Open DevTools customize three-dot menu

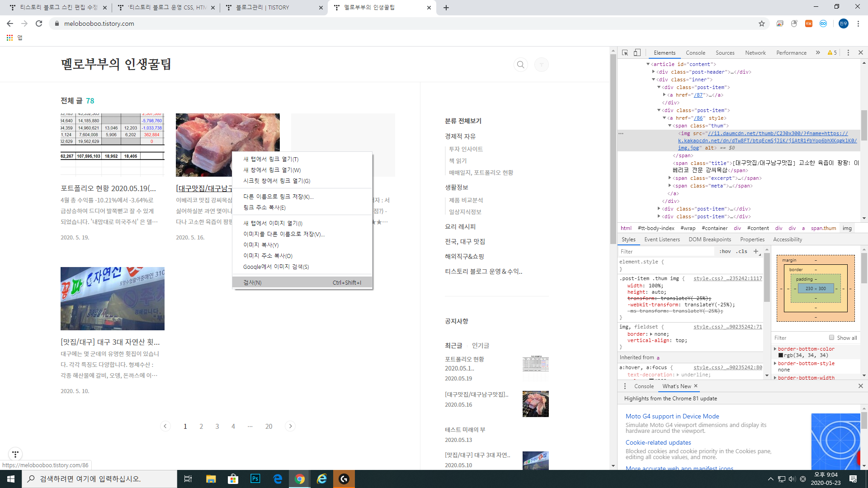pyautogui.click(x=848, y=53)
